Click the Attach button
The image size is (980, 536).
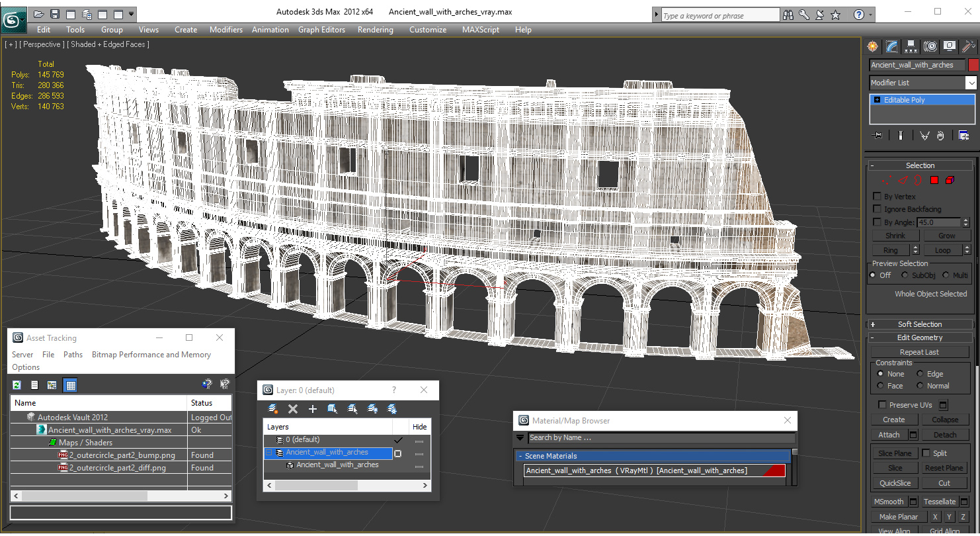(889, 435)
